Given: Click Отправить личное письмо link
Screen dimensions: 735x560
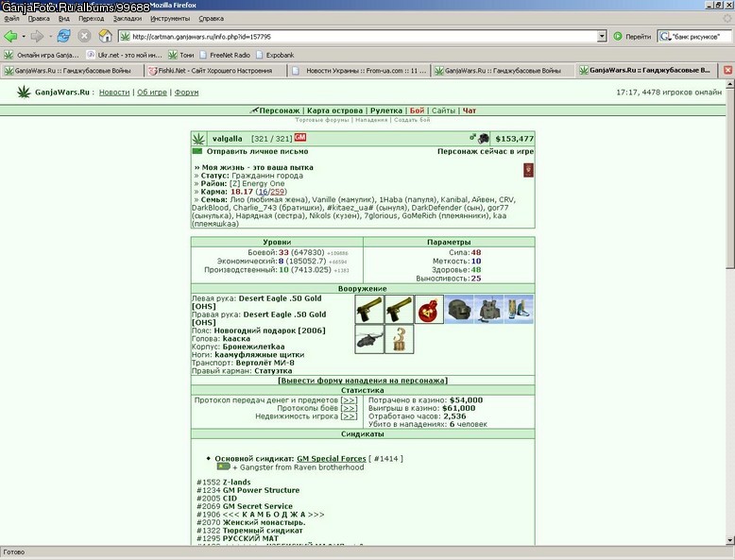Looking at the screenshot, I should pyautogui.click(x=257, y=151).
